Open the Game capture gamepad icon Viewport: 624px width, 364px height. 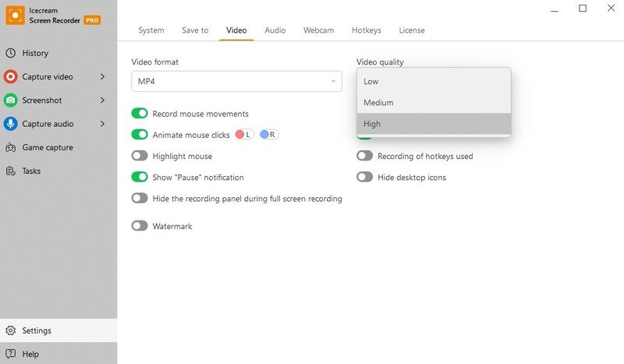pyautogui.click(x=11, y=147)
